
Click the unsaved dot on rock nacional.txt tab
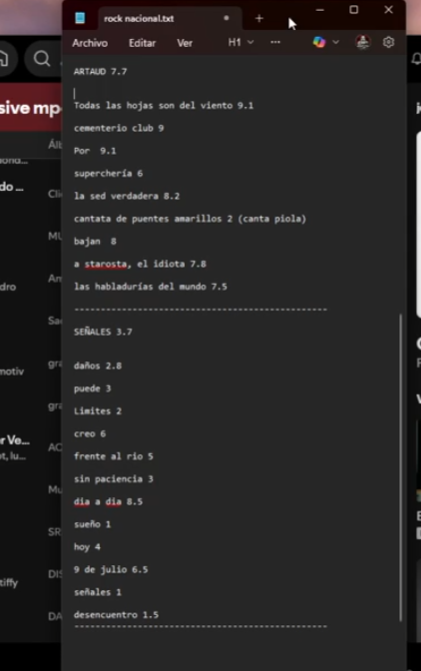click(226, 18)
